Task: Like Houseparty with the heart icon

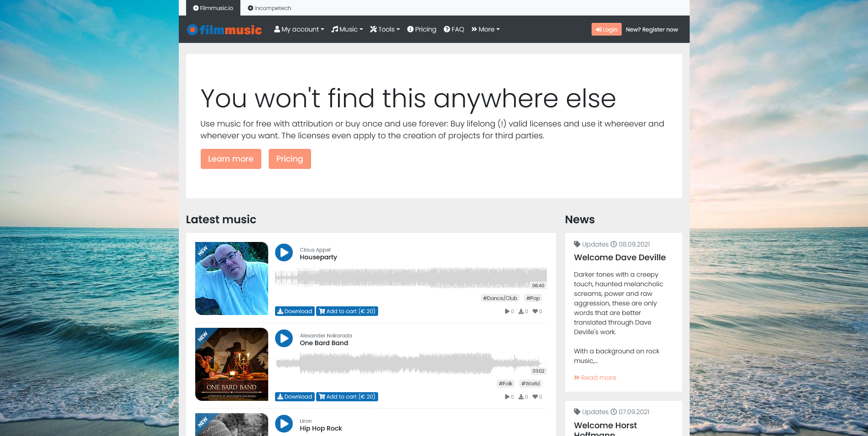Action: [x=535, y=311]
